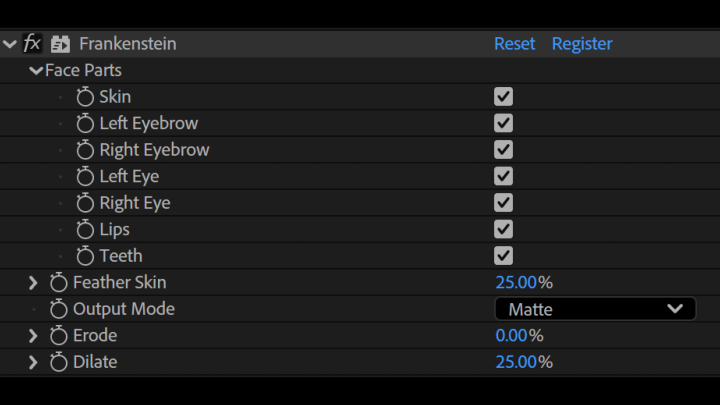The width and height of the screenshot is (720, 405).
Task: Uncheck the Skin checkbox
Action: [503, 97]
